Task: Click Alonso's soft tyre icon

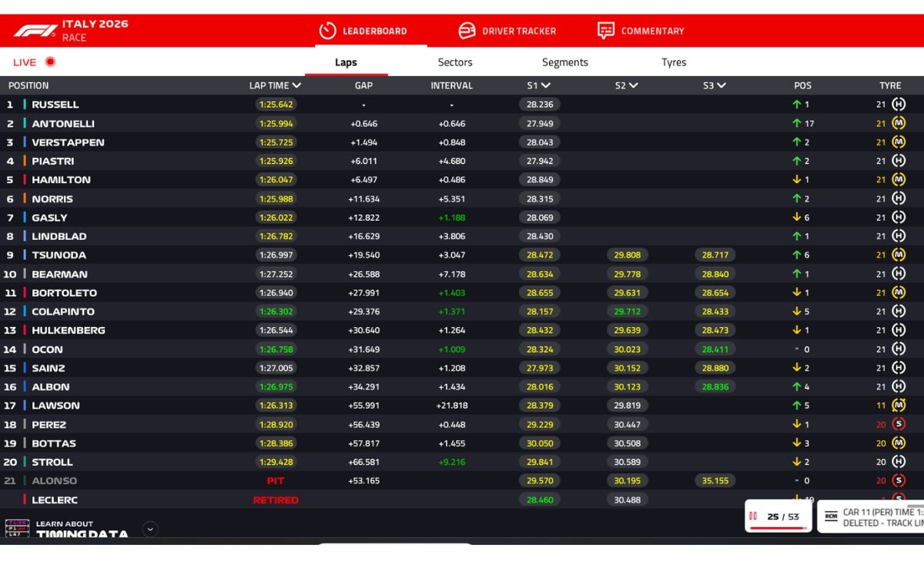Action: coord(899,481)
